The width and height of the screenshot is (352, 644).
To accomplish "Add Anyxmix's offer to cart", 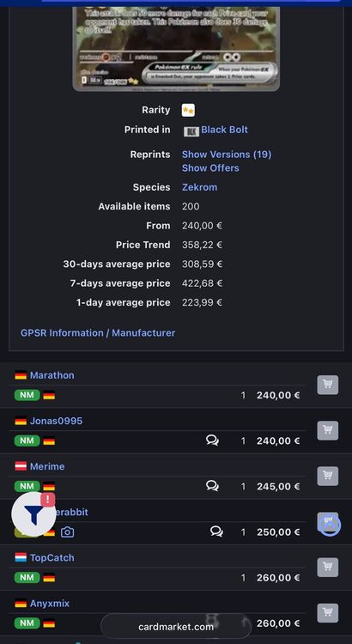I will pyautogui.click(x=327, y=613).
